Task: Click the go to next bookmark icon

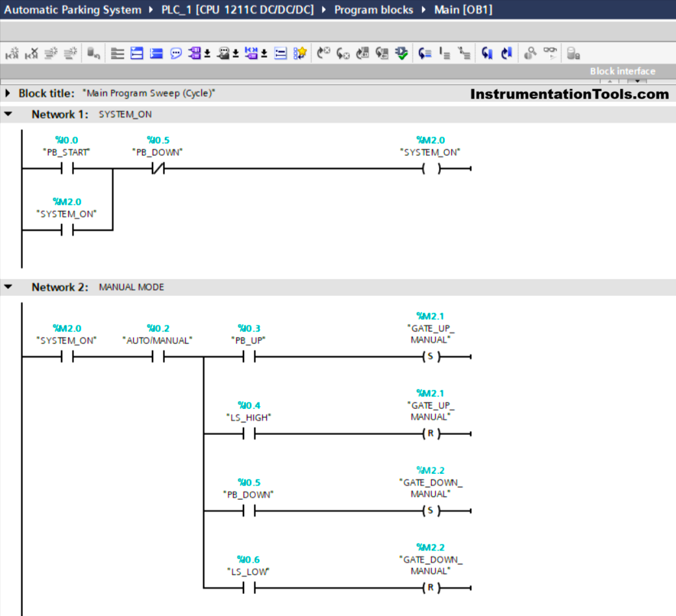Action: pyautogui.click(x=507, y=53)
